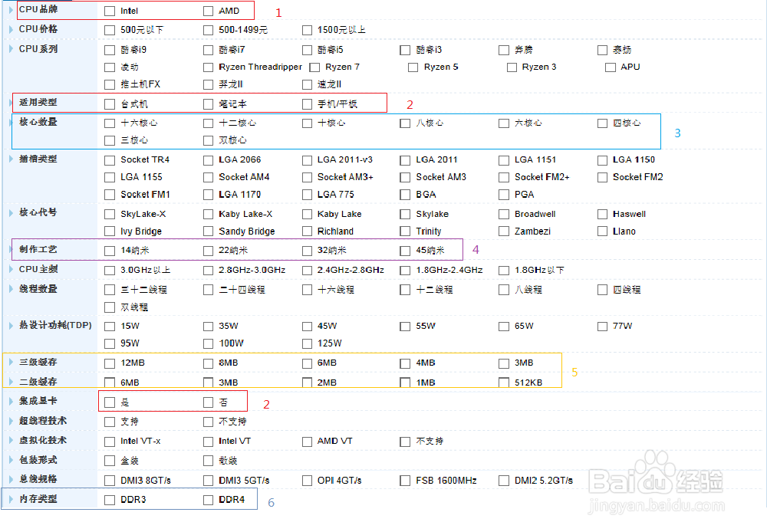Tick the 散装 packaging checkbox
Viewport: 767px width, 532px height.
[x=209, y=461]
